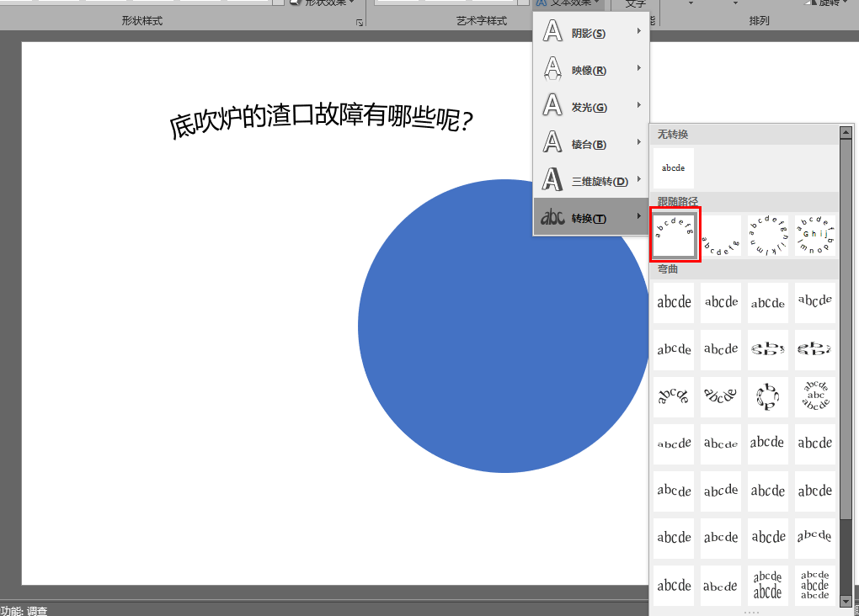The width and height of the screenshot is (859, 616).
Task: Select the Square warp preset
Action: point(674,303)
